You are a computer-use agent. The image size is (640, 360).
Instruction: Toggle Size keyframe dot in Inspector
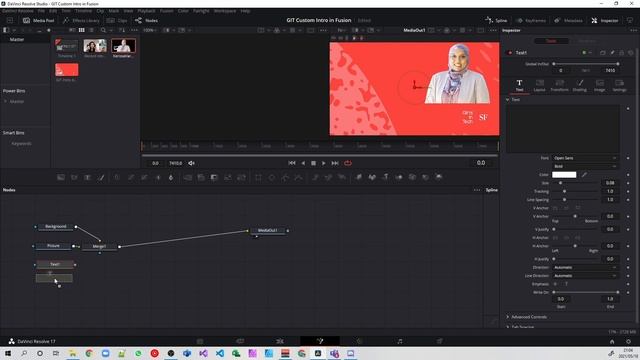(628, 183)
